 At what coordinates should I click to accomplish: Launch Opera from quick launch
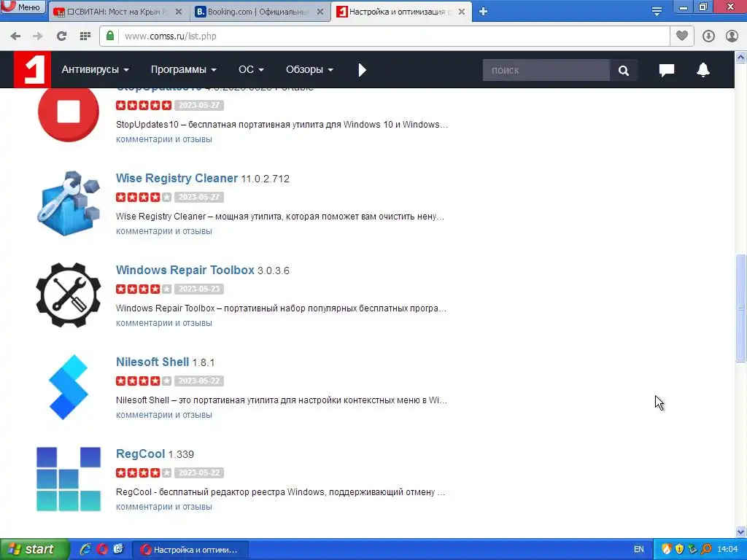click(102, 549)
